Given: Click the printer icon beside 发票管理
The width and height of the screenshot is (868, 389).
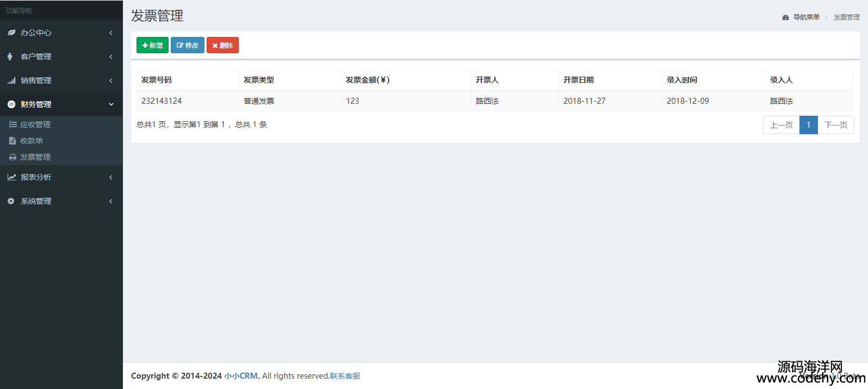Looking at the screenshot, I should tap(13, 157).
